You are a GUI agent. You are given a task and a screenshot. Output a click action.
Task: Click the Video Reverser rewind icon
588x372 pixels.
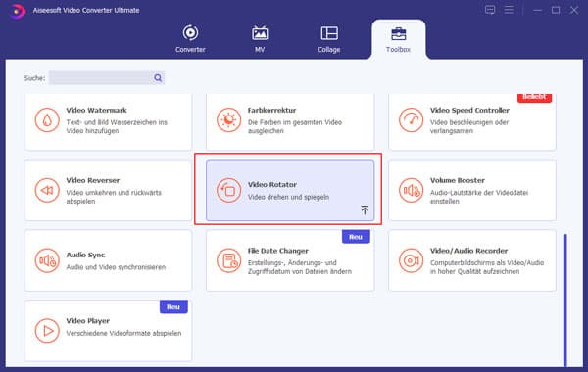[47, 190]
